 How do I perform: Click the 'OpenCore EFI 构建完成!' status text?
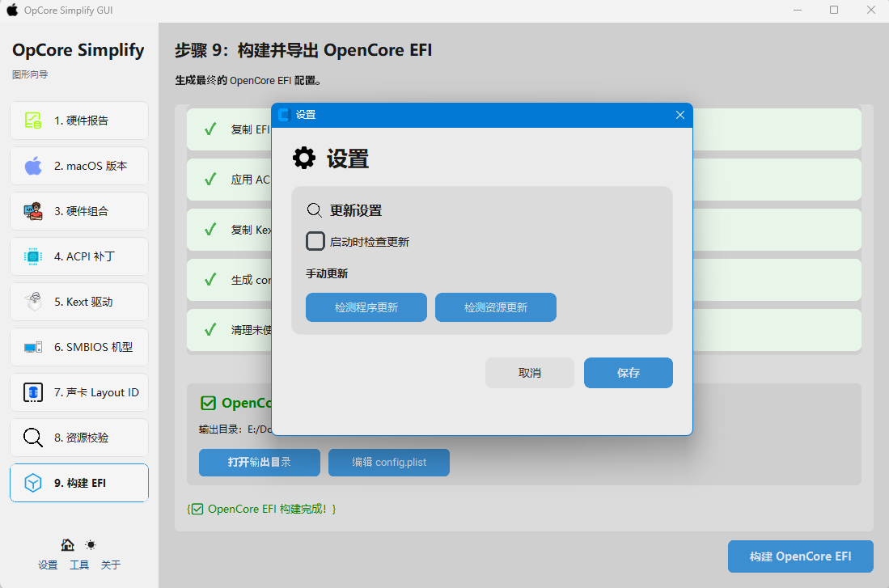coord(261,509)
